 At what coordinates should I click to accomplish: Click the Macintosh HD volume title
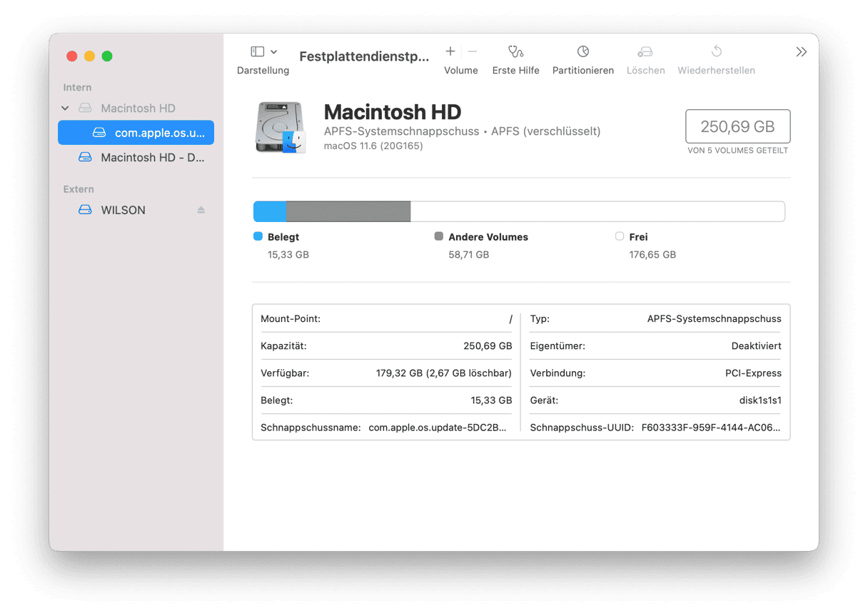click(393, 112)
